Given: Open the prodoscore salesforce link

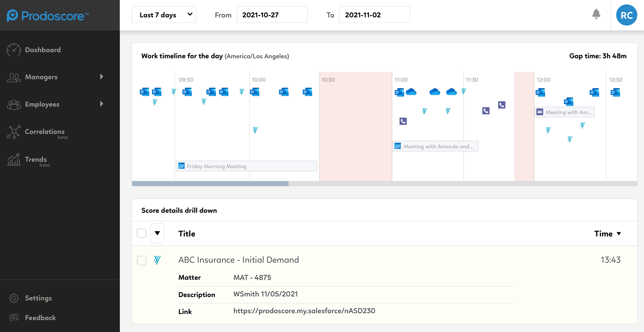Looking at the screenshot, I should point(304,311).
